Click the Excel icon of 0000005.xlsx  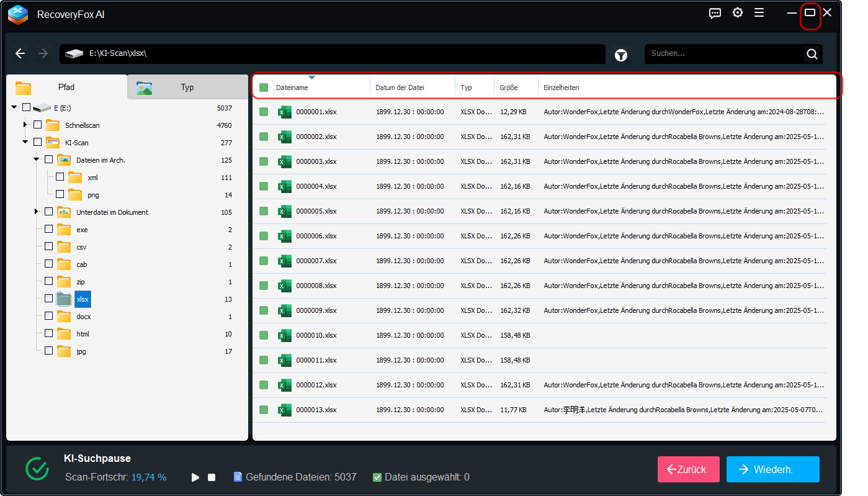coord(285,211)
